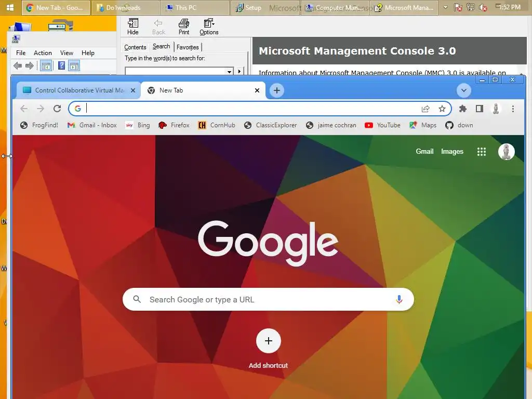Open Google apps grid

[482, 152]
